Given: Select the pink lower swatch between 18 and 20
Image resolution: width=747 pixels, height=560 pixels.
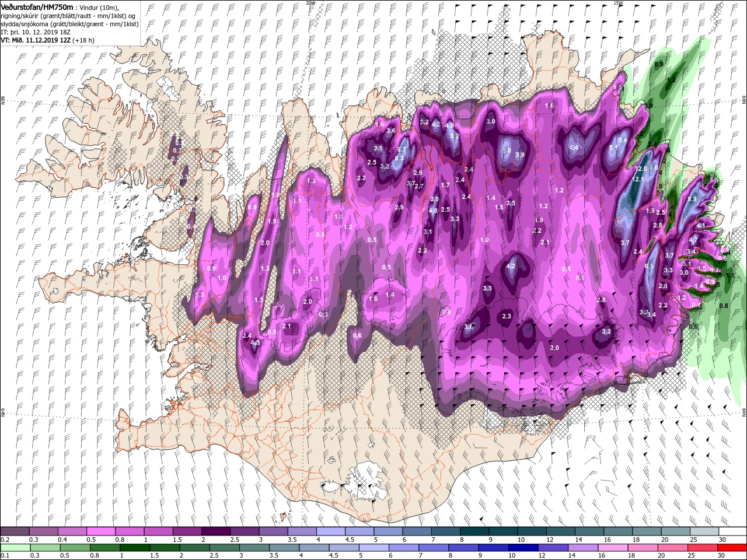Looking at the screenshot, I should click(643, 547).
